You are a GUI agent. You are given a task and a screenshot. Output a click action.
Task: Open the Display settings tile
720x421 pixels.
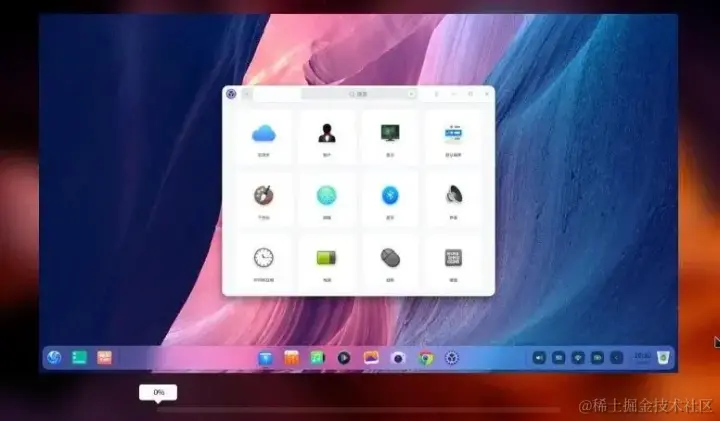tap(390, 137)
